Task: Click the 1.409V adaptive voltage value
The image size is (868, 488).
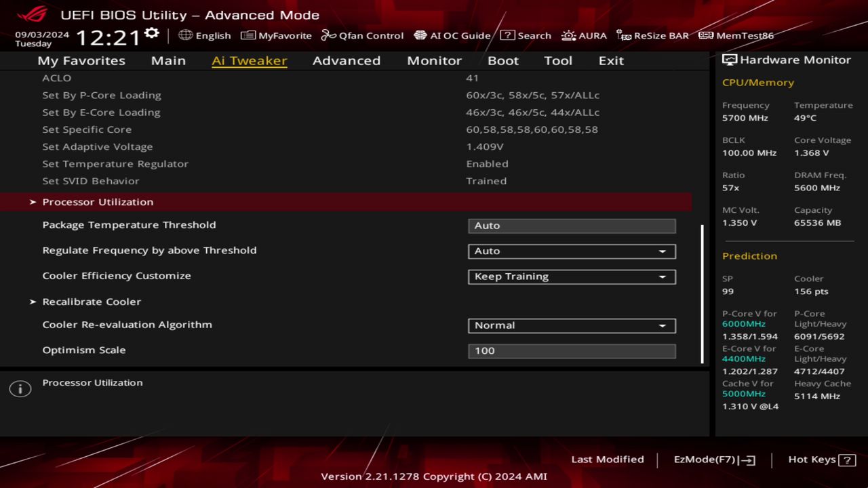Action: point(484,147)
